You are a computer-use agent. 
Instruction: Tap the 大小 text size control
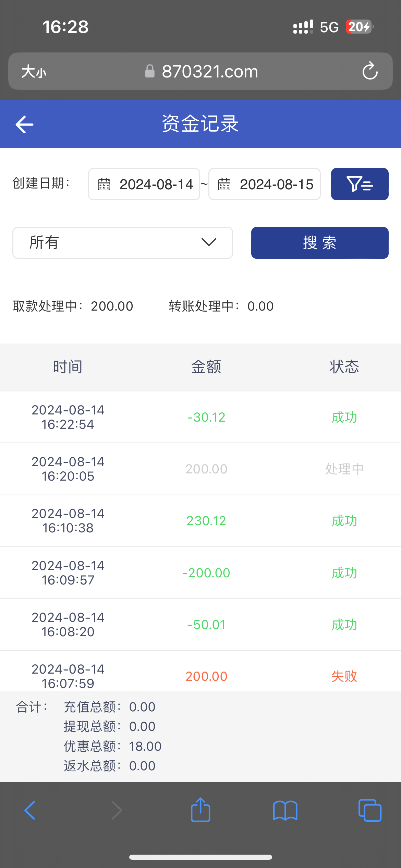(34, 72)
